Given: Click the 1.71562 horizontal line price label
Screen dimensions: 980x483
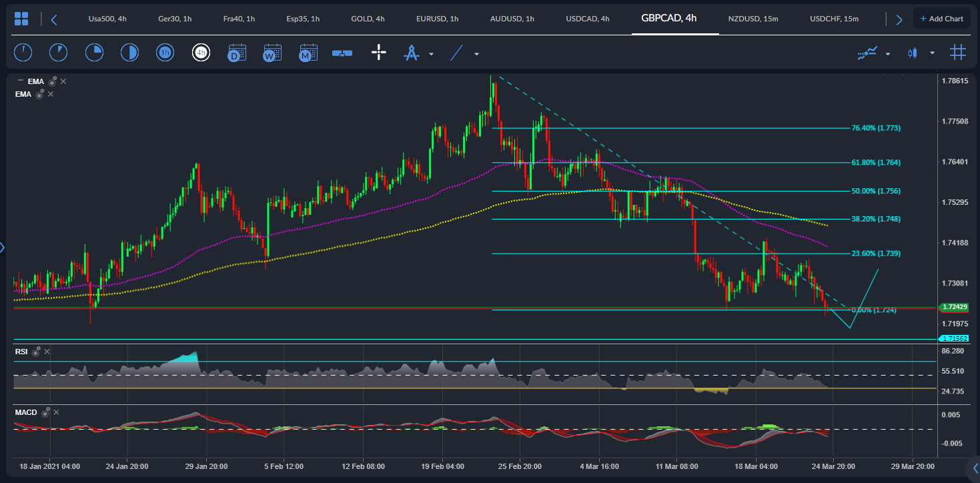Looking at the screenshot, I should coord(955,339).
